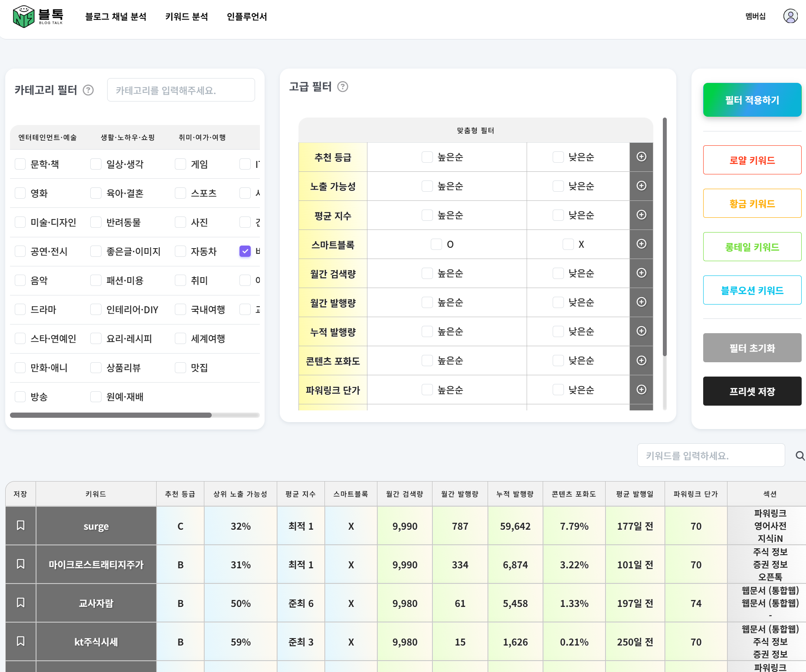
Task: Click the Blog Talk logo
Action: click(38, 16)
